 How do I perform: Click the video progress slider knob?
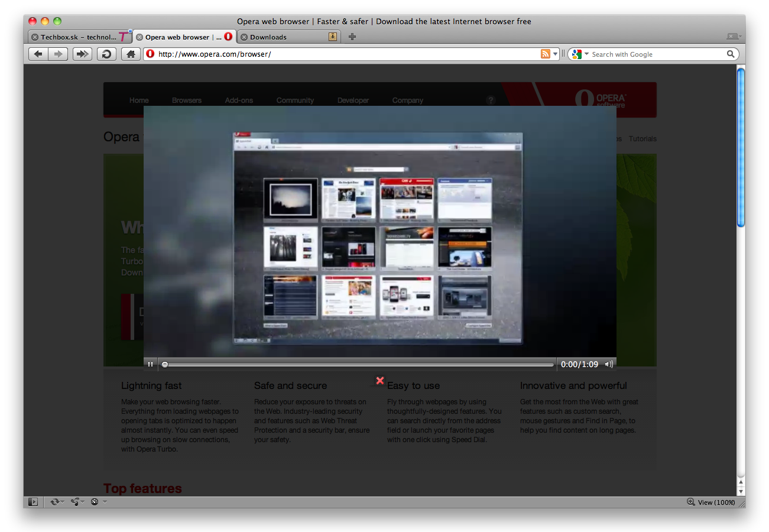pos(165,365)
